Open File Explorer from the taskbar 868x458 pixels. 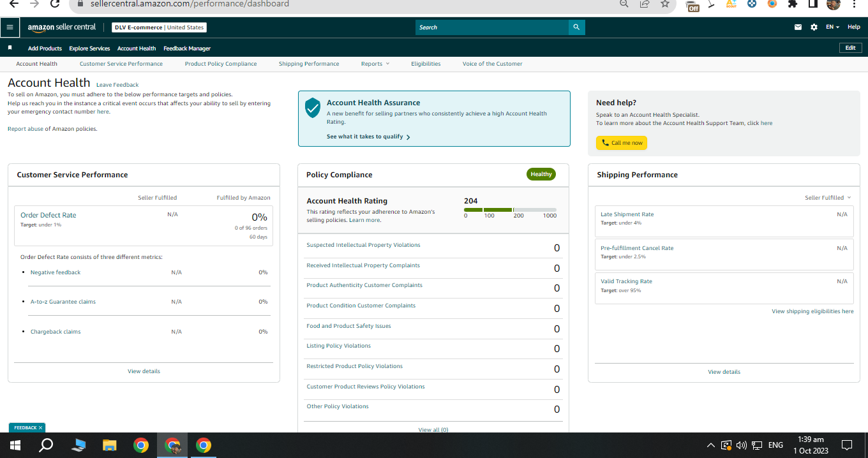[x=110, y=445]
